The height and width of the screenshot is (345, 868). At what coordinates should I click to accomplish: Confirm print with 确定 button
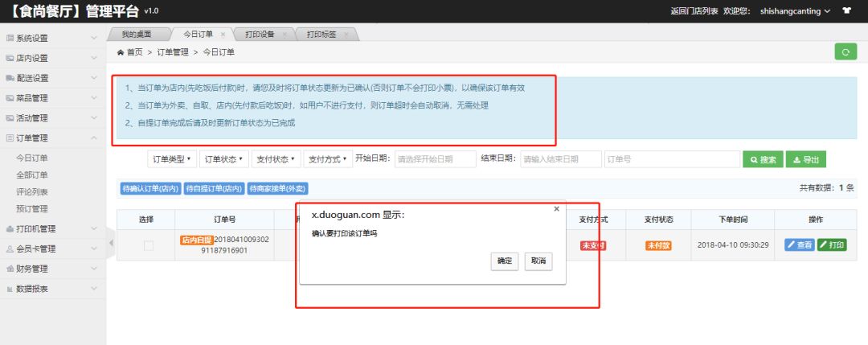504,261
